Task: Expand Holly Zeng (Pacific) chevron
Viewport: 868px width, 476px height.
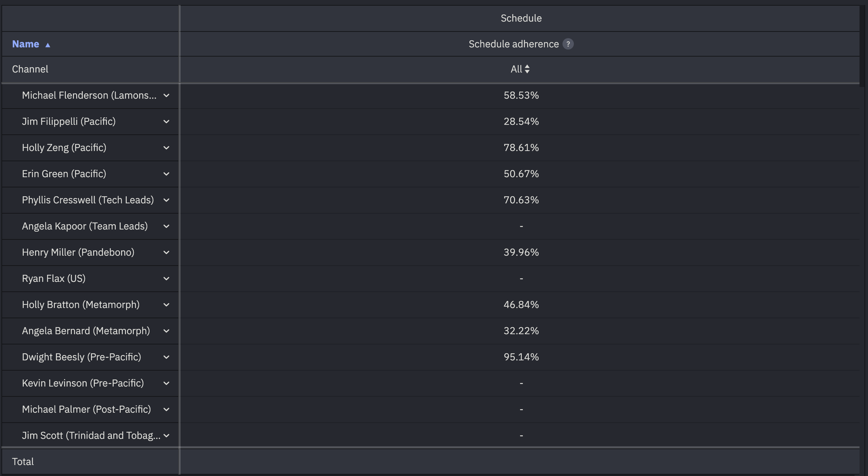Action: [x=166, y=148]
